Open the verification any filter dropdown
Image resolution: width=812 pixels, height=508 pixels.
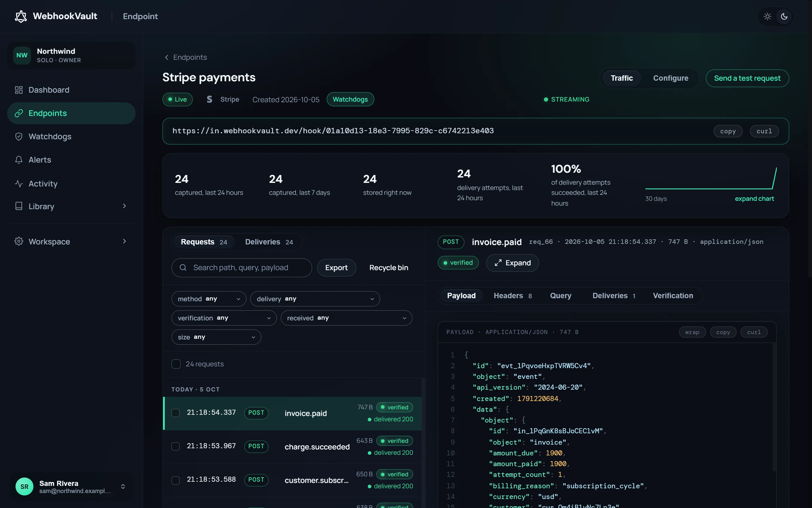[224, 318]
